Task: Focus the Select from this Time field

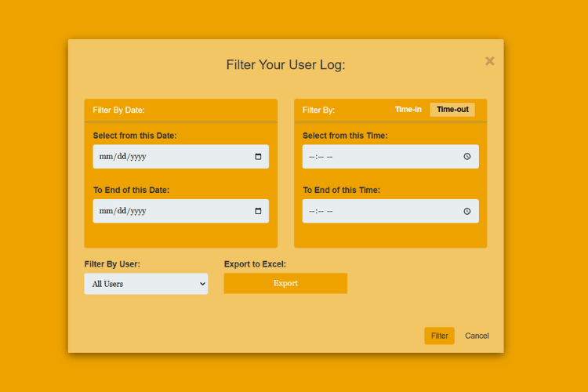Action: coord(390,157)
